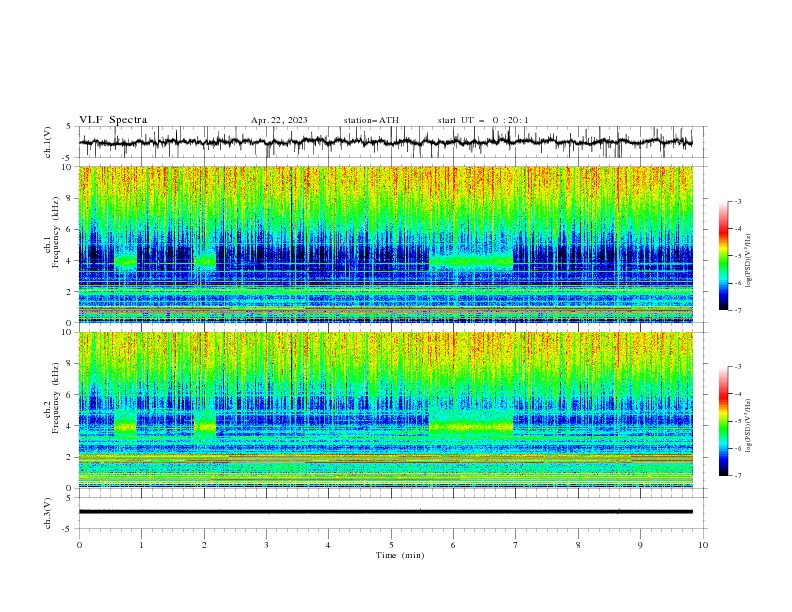Click the "ch.1(V)" axis label
The image size is (792, 612).
(48, 142)
